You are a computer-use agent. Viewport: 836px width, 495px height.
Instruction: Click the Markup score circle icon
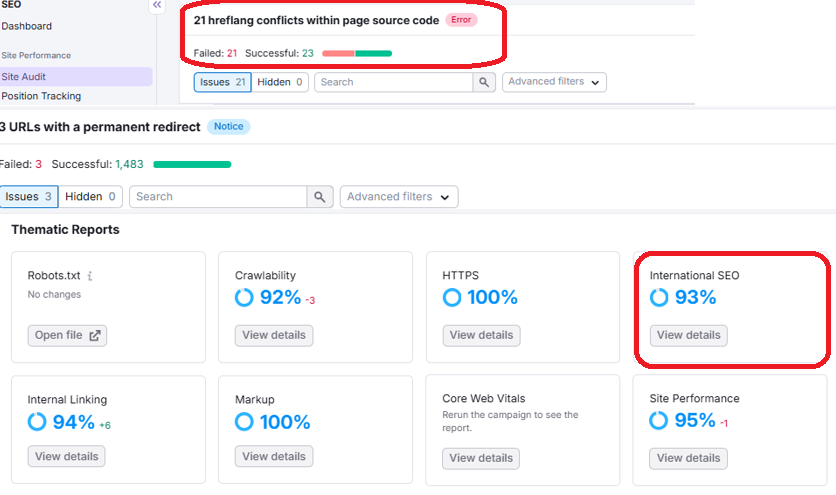[244, 422]
